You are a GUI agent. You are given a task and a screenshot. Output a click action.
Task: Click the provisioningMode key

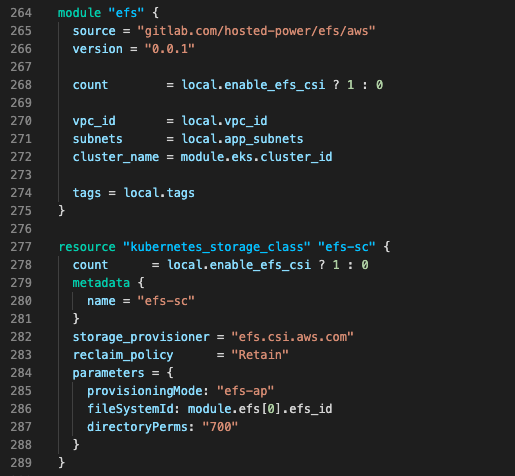[x=144, y=391]
